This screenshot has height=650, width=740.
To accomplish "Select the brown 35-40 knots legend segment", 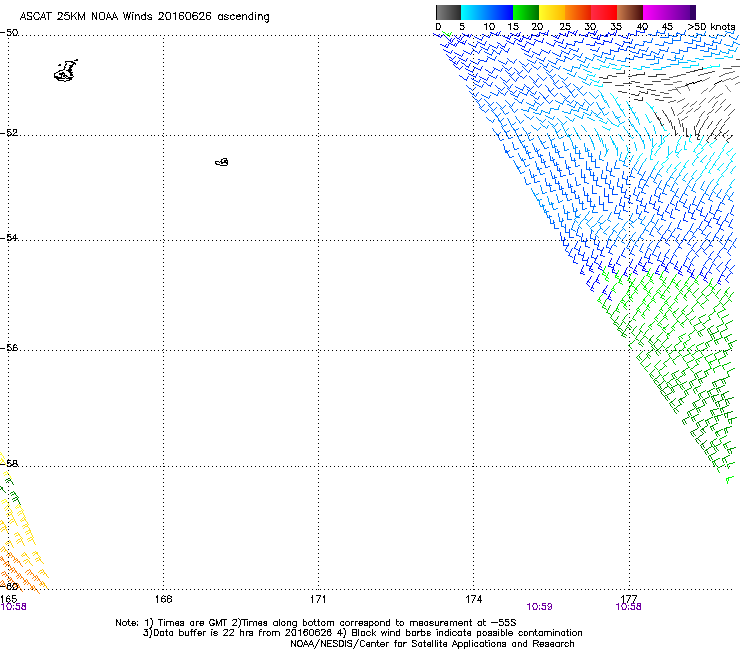I will [x=630, y=12].
